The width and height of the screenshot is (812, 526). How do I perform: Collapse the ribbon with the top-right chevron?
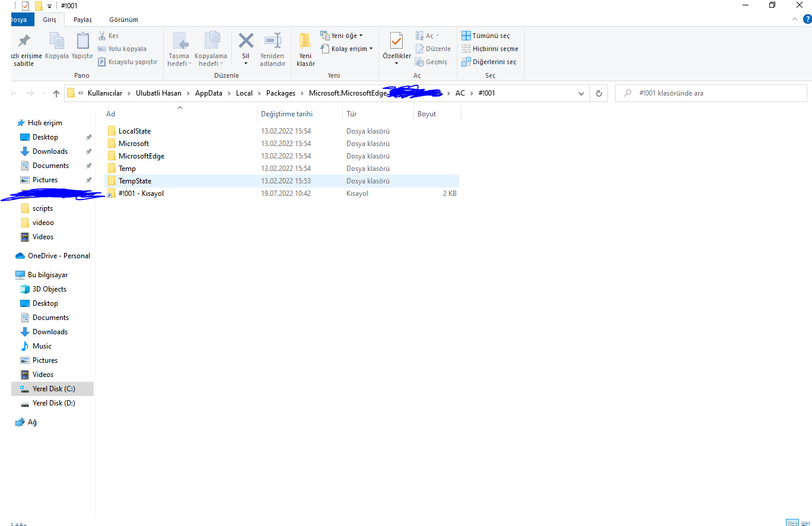[x=796, y=19]
